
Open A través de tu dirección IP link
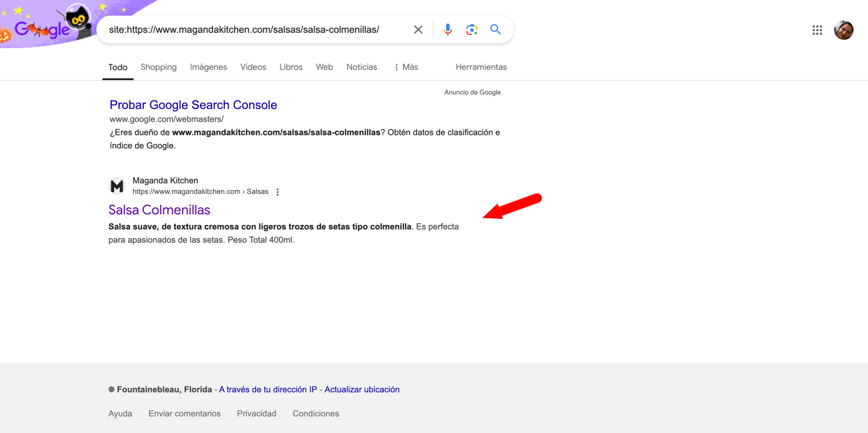268,390
